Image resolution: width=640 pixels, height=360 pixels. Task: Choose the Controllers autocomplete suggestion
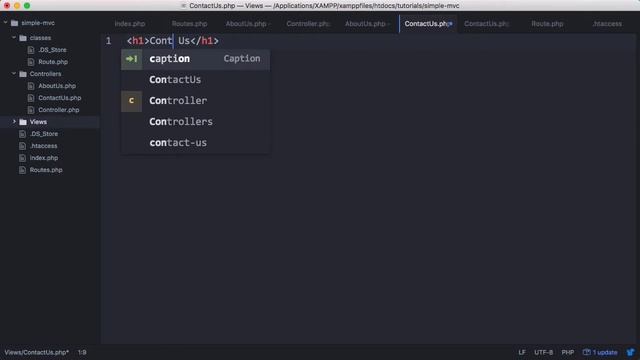[x=196, y=122]
